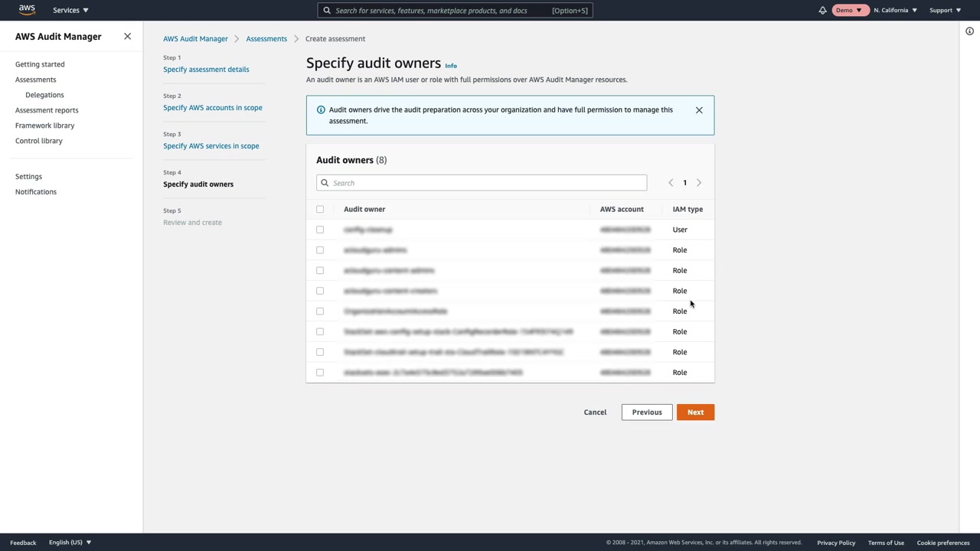
Task: Open the Info link beside the heading
Action: [x=451, y=66]
